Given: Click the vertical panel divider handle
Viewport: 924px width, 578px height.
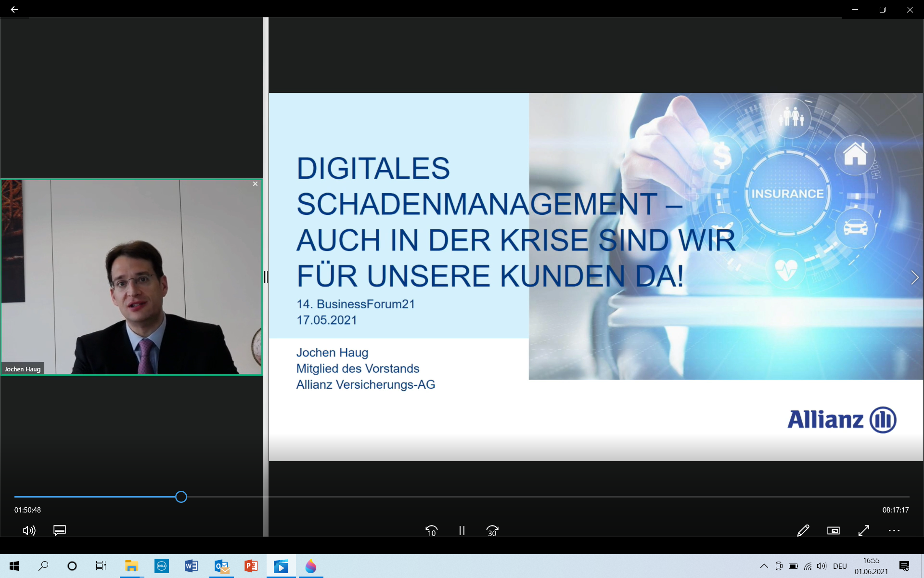Looking at the screenshot, I should point(266,277).
